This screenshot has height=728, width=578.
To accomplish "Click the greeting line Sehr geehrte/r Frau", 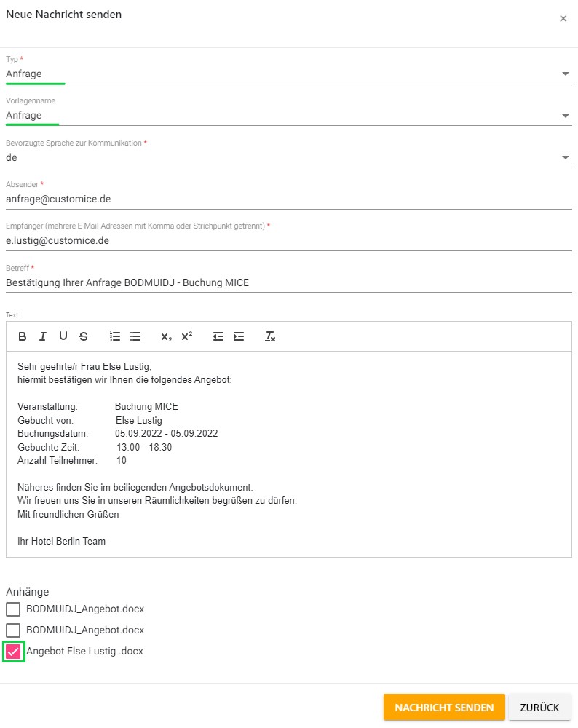I will tap(84, 367).
